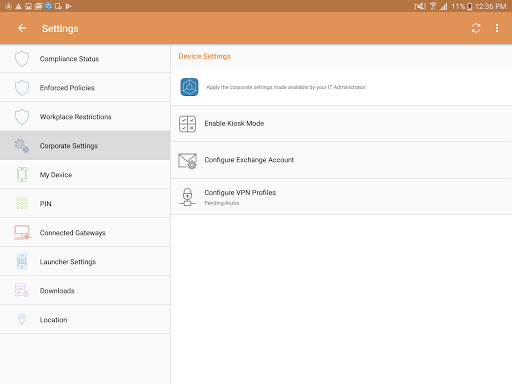Open Configure VPN Profiles
The height and width of the screenshot is (384, 512).
[x=341, y=197]
